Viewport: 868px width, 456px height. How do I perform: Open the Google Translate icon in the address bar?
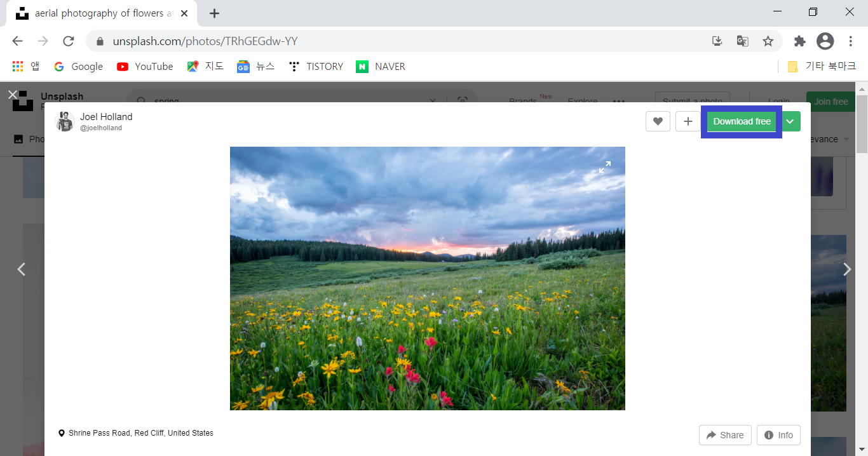[x=742, y=41]
